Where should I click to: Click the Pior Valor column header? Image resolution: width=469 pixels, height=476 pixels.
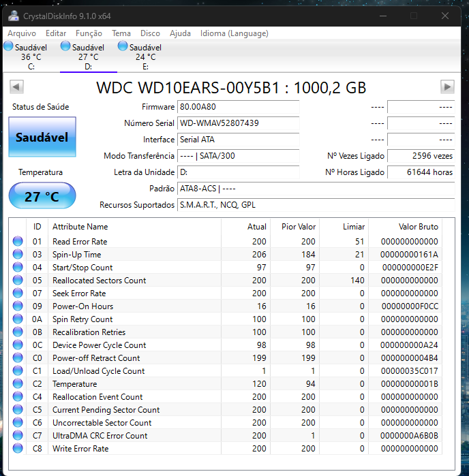coord(295,227)
